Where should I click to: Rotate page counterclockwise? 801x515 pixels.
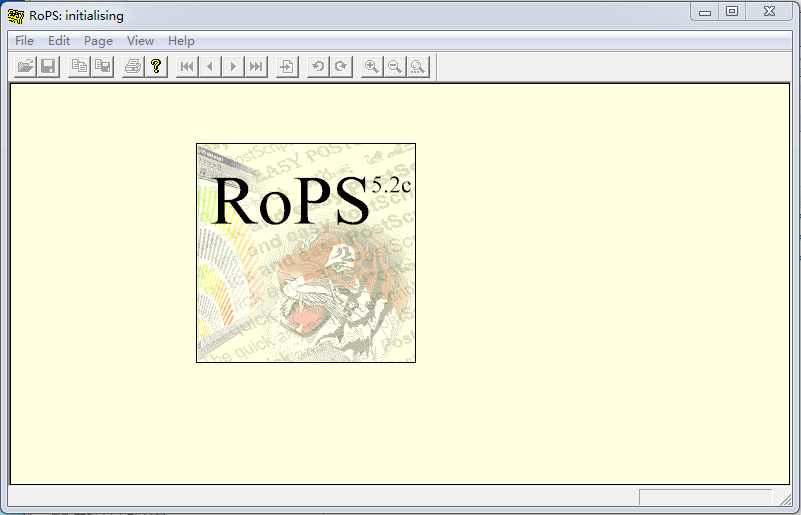click(318, 66)
